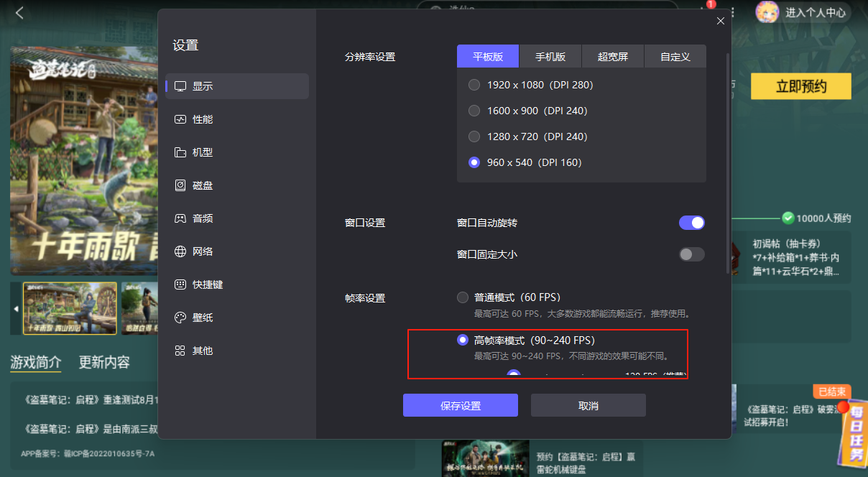The height and width of the screenshot is (477, 868).
Task: Select the second screenshot thumbnail
Action: [139, 308]
